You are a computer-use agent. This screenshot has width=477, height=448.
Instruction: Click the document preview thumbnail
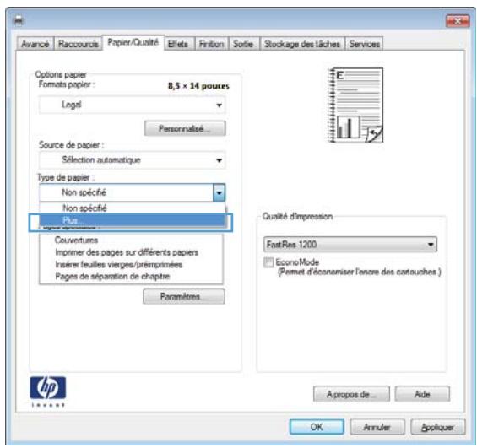[355, 105]
